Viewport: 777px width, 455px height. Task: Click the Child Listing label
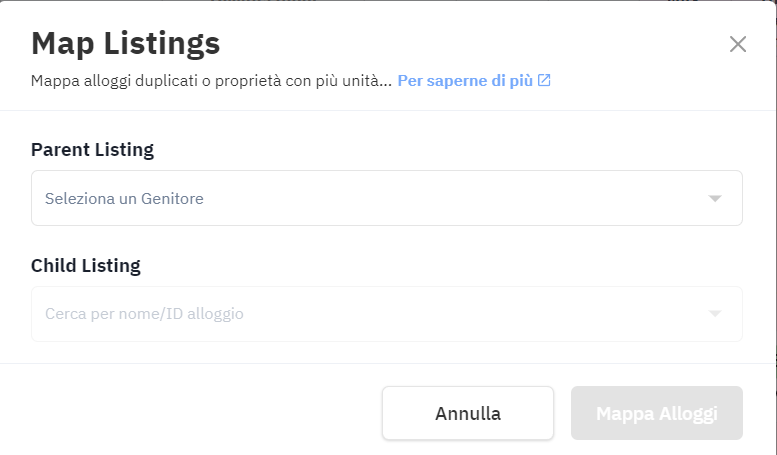click(86, 266)
